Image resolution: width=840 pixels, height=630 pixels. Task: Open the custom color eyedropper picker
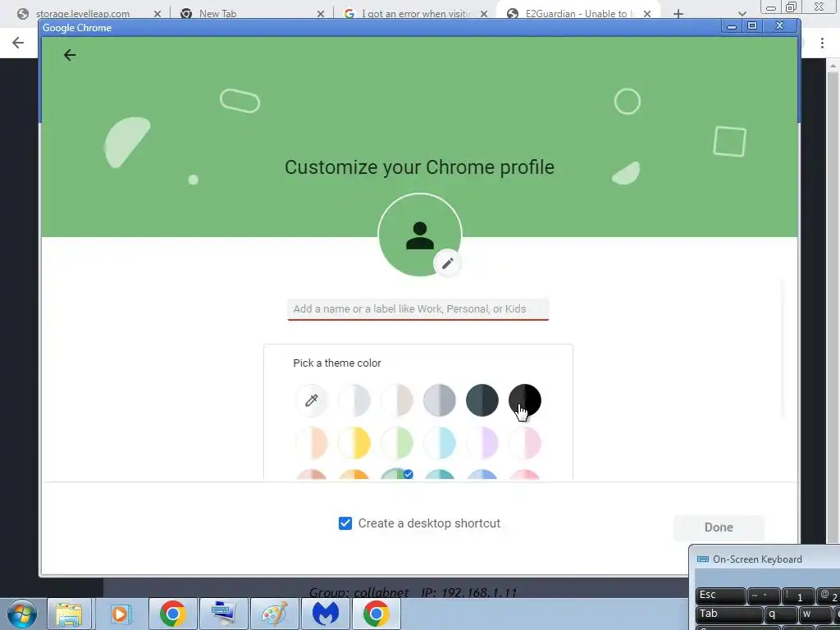[x=311, y=400]
